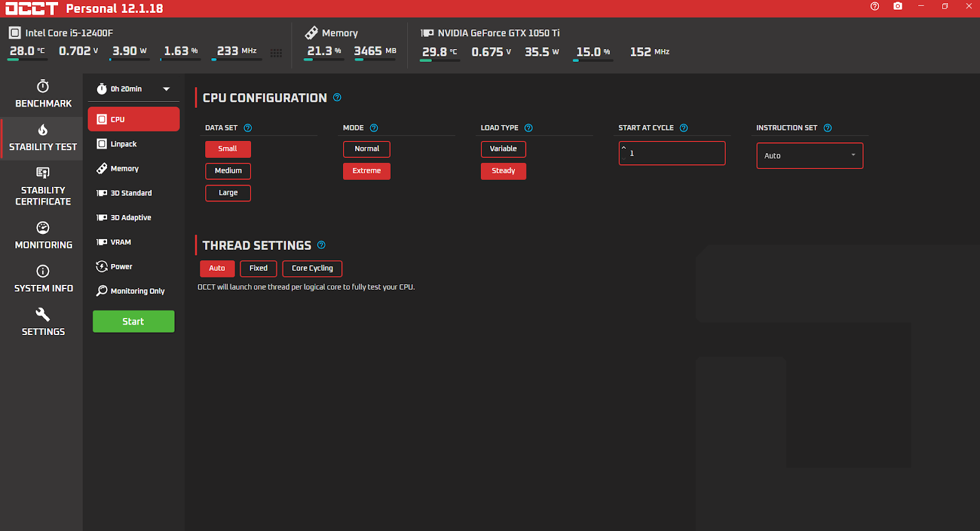Click Mode help icon
This screenshot has height=531, width=980.
click(374, 128)
